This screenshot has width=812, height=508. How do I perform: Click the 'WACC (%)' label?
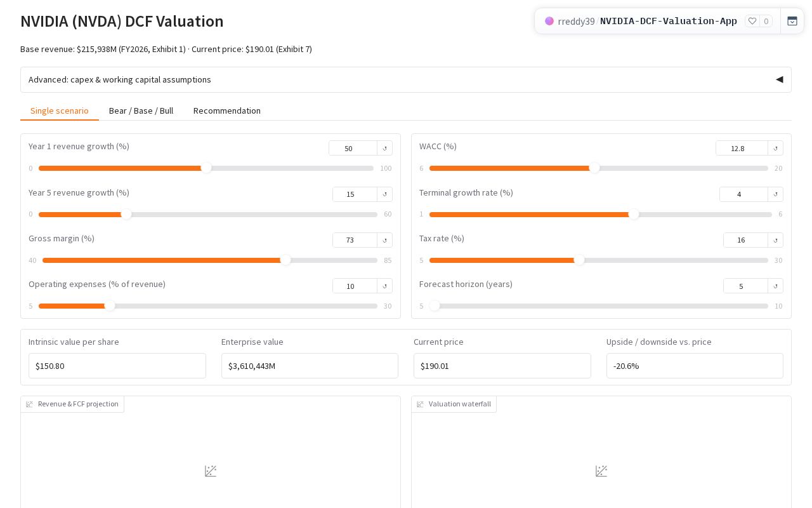tap(438, 146)
